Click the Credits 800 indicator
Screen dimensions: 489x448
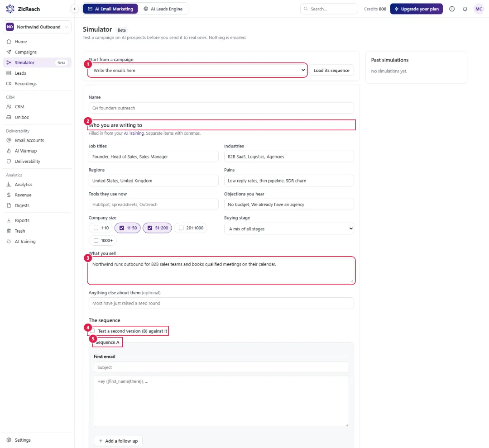point(375,9)
